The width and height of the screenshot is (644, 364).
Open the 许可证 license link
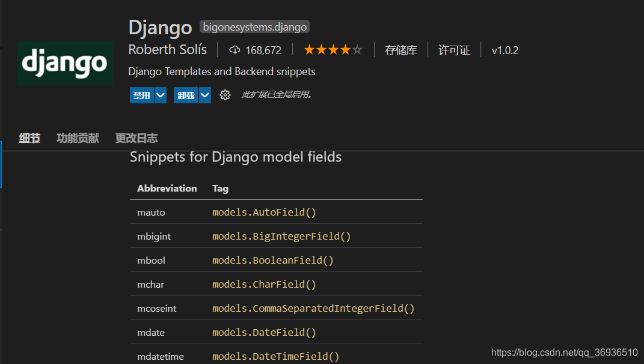454,50
